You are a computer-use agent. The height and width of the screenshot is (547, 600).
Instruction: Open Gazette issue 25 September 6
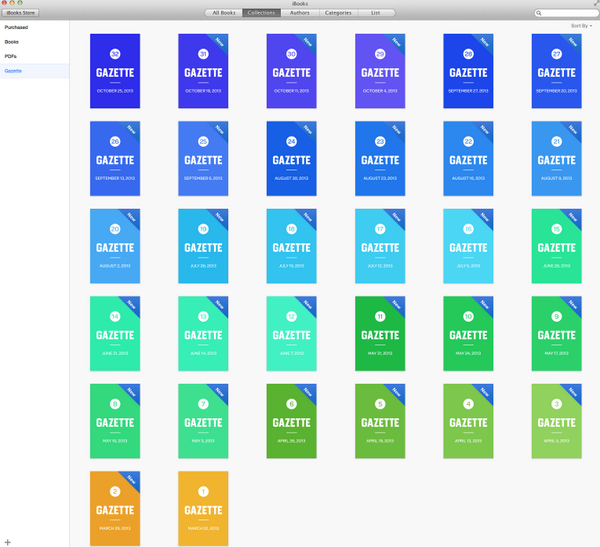[x=203, y=158]
